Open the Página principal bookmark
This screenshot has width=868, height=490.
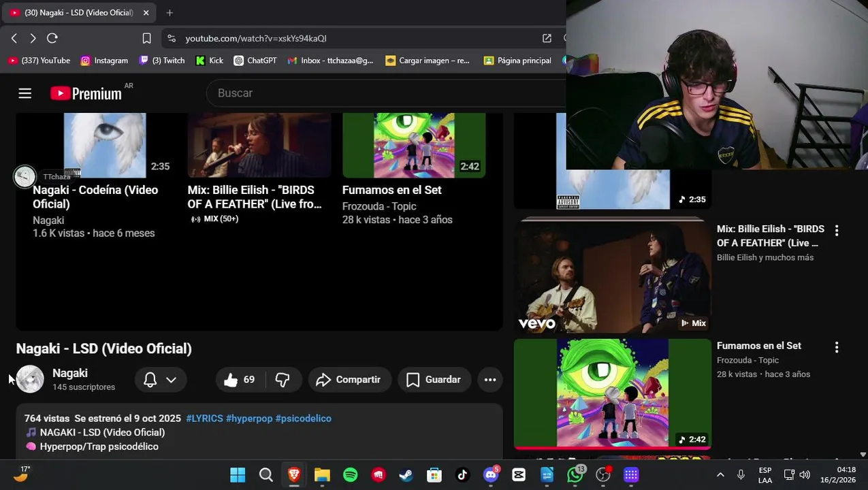coord(517,61)
